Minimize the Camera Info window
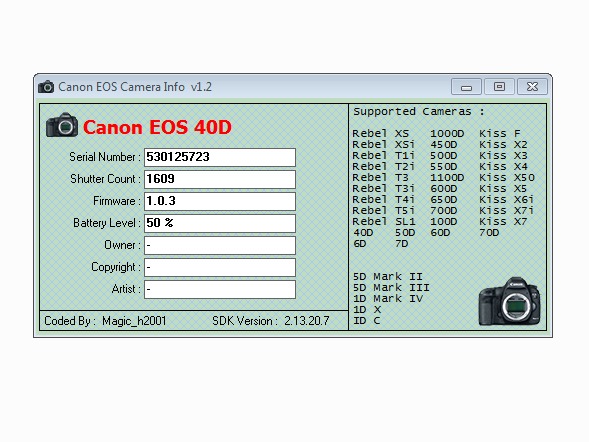 pos(466,87)
